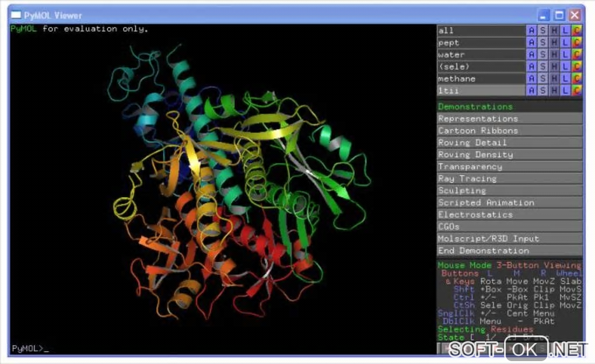
Task: Change the Selecting Residues mode
Action: pyautogui.click(x=485, y=329)
